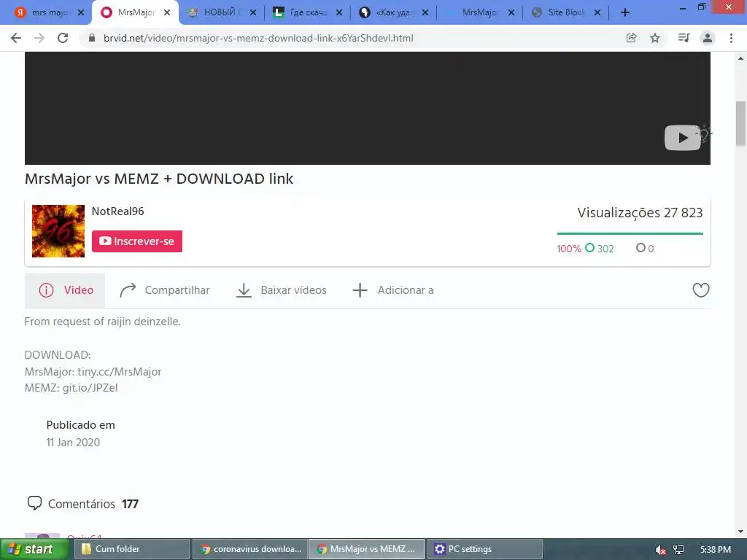
Task: Click the share page icon in address bar
Action: point(631,38)
